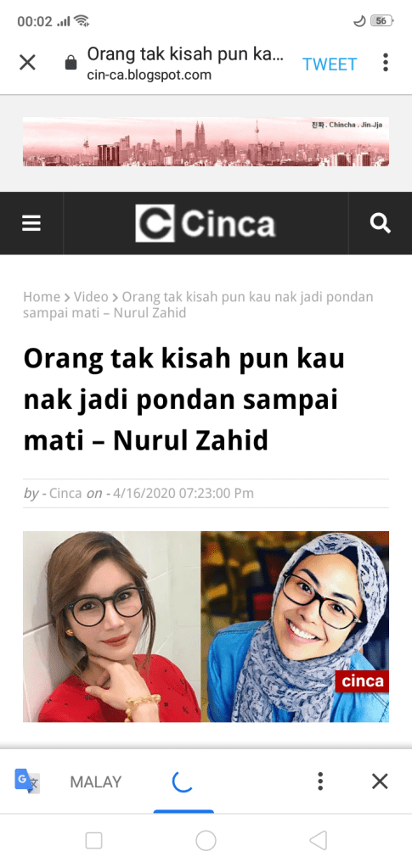Open translate bar options menu
The height and width of the screenshot is (868, 412).
pos(320,781)
